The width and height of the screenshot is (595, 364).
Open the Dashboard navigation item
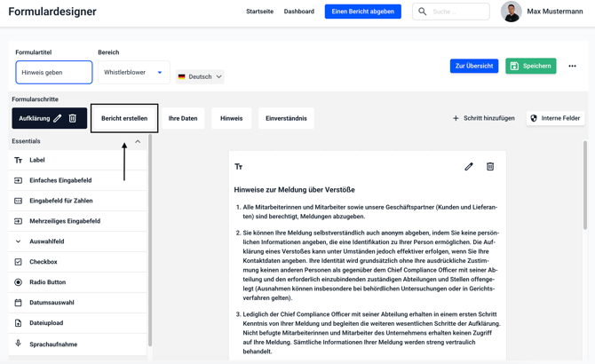(299, 12)
